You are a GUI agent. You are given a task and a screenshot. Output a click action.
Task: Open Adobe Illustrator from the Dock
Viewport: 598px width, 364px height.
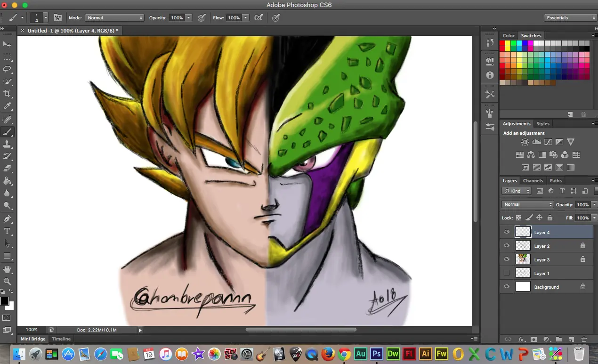pos(425,354)
